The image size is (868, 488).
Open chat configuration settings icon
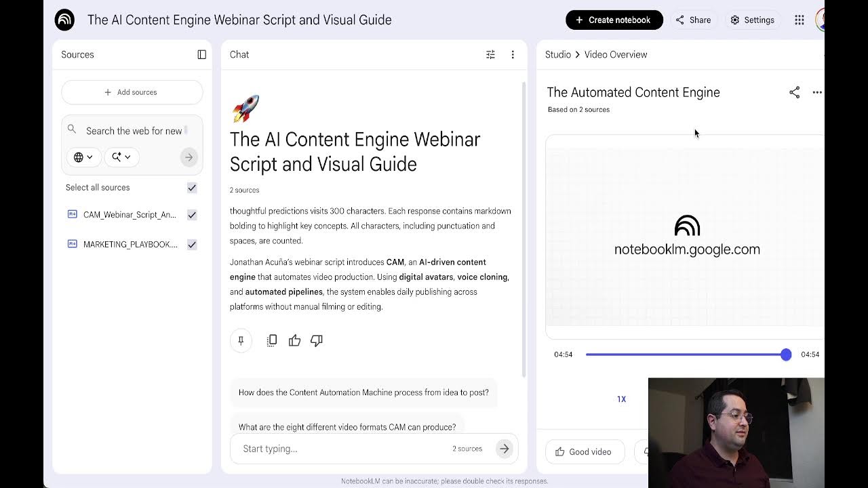click(490, 54)
